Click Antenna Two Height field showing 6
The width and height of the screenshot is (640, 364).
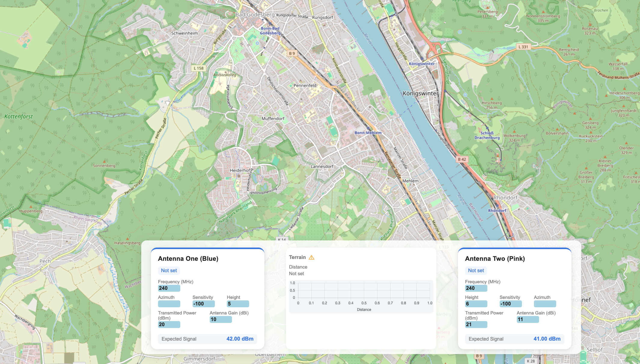476,304
